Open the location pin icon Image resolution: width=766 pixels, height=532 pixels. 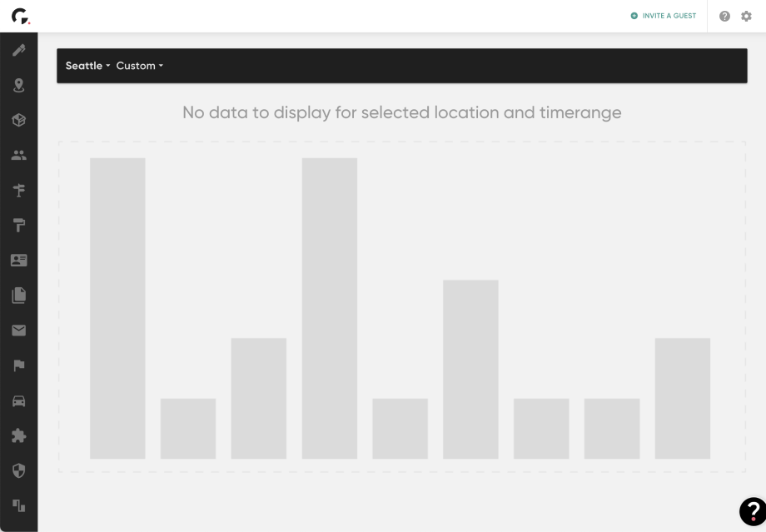[18, 85]
